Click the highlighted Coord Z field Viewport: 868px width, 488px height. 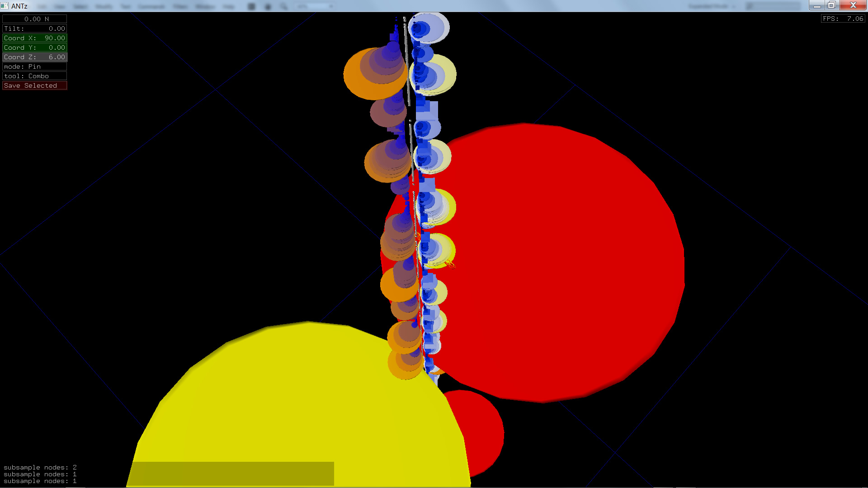pyautogui.click(x=34, y=57)
